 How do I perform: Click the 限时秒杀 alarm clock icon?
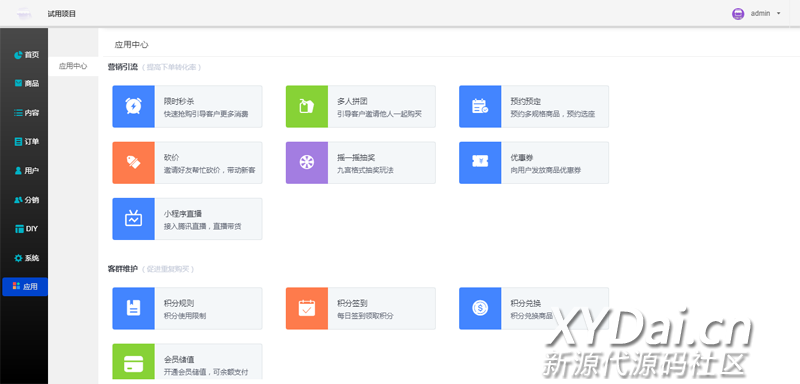point(133,106)
